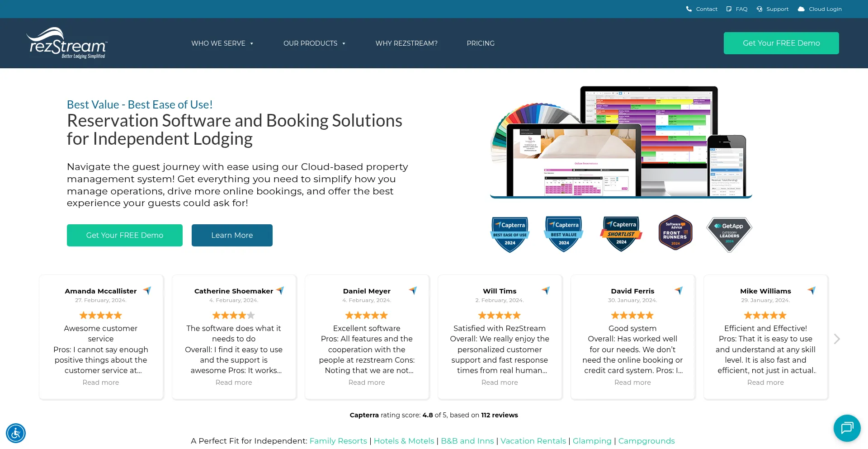Open the Hotels & Motels link

tap(404, 441)
